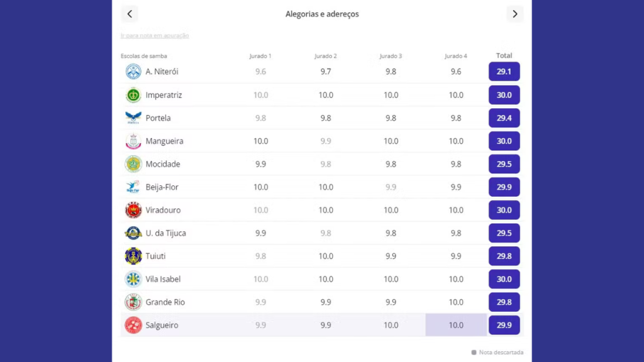Screen dimensions: 644x362
Task: Click Grande Rio's 29.8 total badge
Action: pos(504,302)
